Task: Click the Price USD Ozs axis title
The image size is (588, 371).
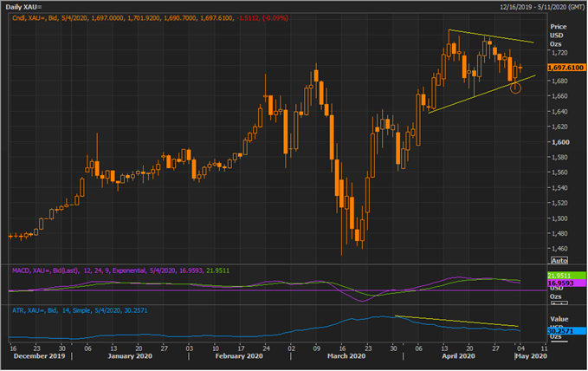Action: 558,36
